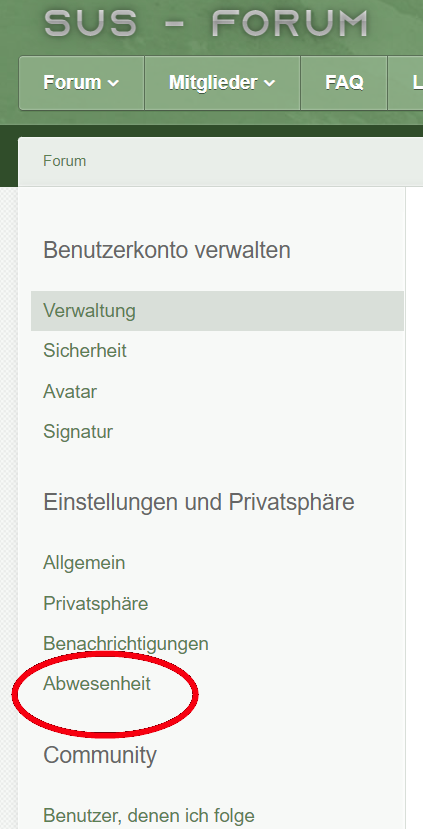Click the circled Abwesenheit link

(x=97, y=684)
